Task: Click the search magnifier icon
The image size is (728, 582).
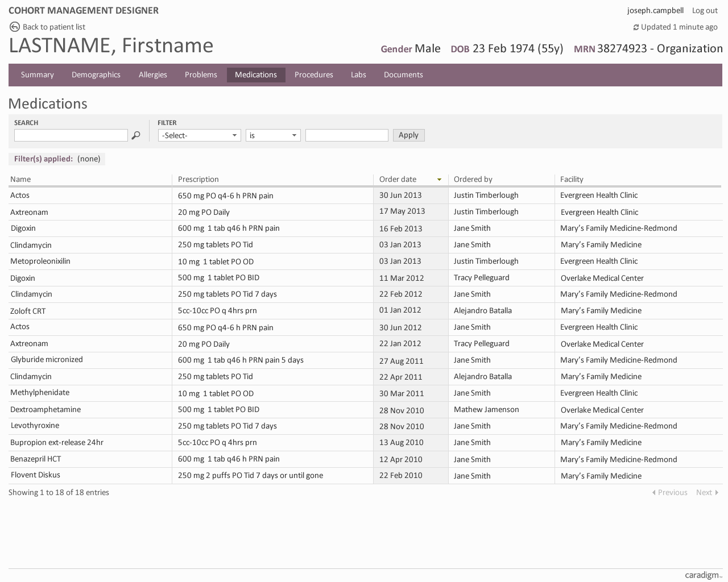Action: (x=136, y=135)
